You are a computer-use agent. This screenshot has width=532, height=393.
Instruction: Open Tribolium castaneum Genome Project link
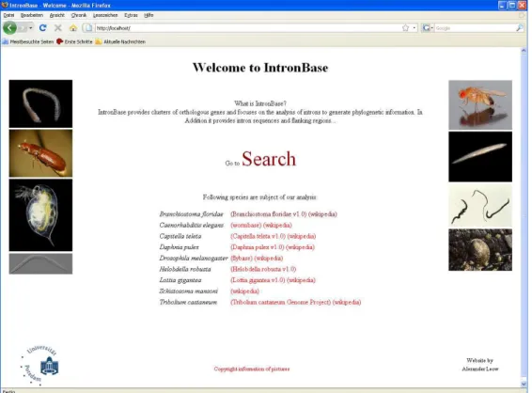coord(281,302)
